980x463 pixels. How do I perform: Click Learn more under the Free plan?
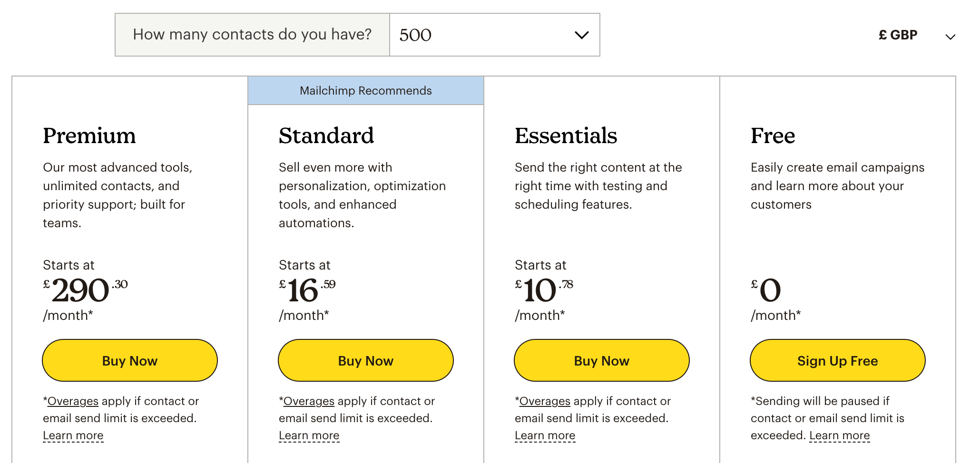(x=840, y=435)
